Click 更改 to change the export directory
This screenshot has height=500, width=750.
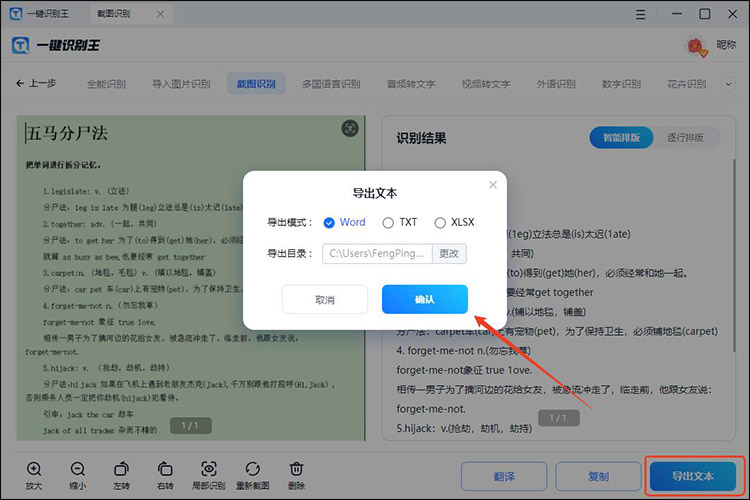[x=449, y=254]
